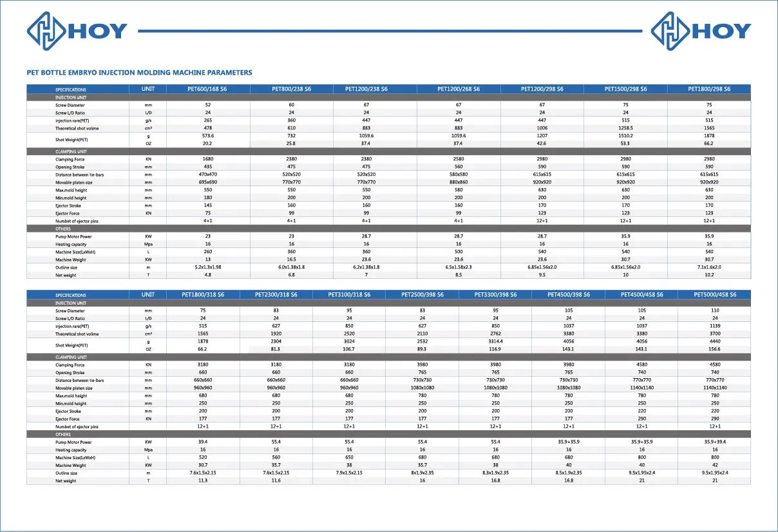Click the theoretical shot volume 1920
778x532 pixels.
pos(276,334)
